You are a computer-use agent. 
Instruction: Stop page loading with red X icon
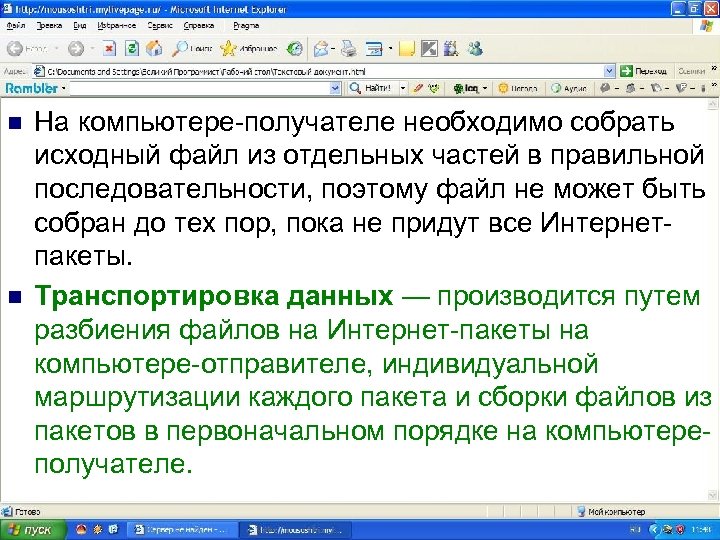tap(109, 48)
